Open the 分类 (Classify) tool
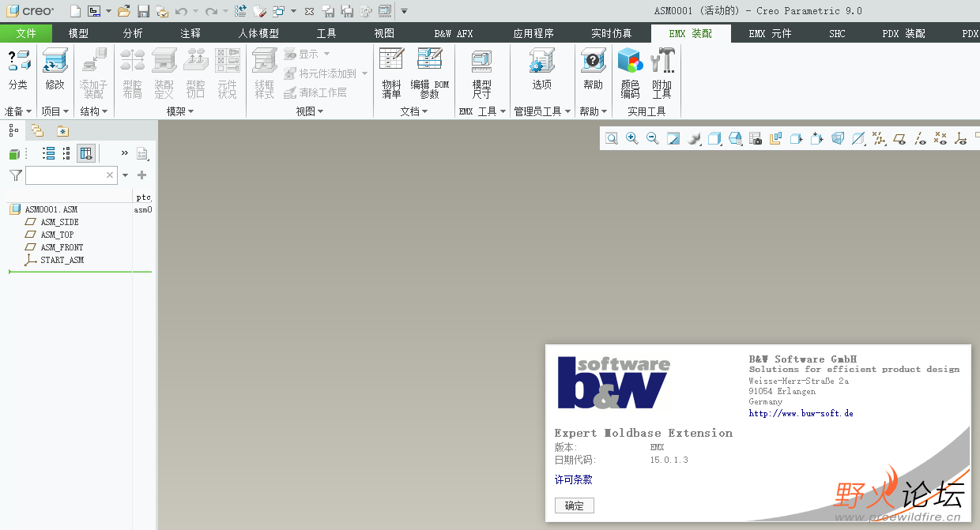 18,71
